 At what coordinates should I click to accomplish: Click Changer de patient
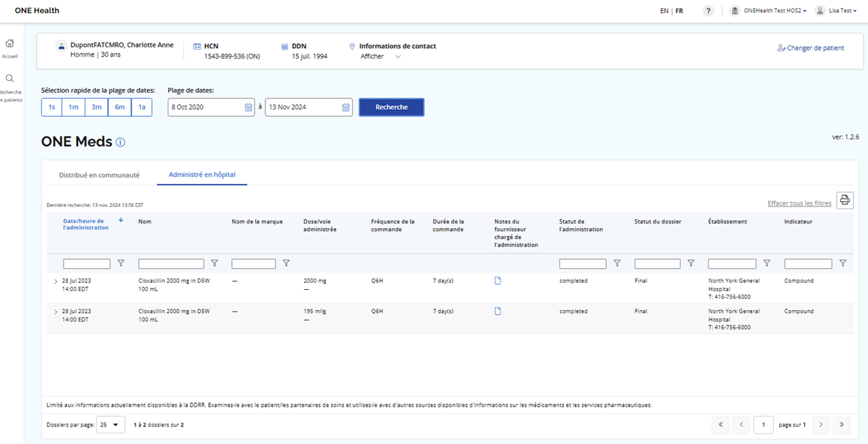coord(811,47)
